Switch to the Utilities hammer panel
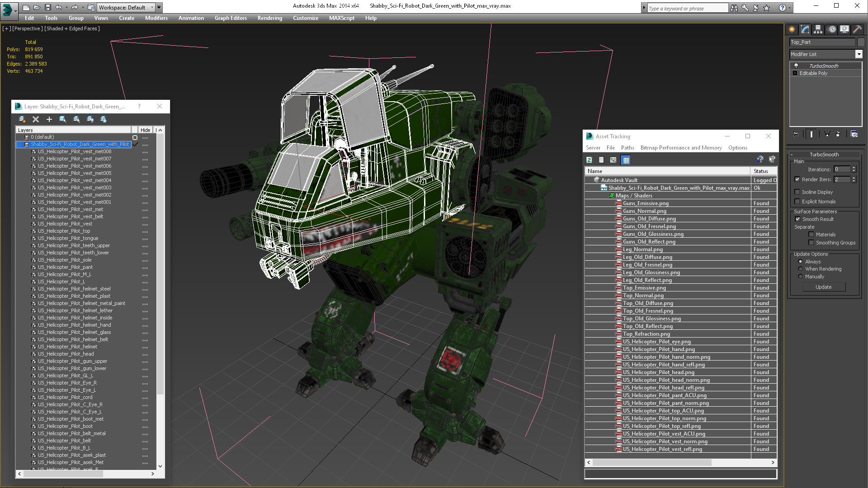The width and height of the screenshot is (868, 488). [857, 29]
